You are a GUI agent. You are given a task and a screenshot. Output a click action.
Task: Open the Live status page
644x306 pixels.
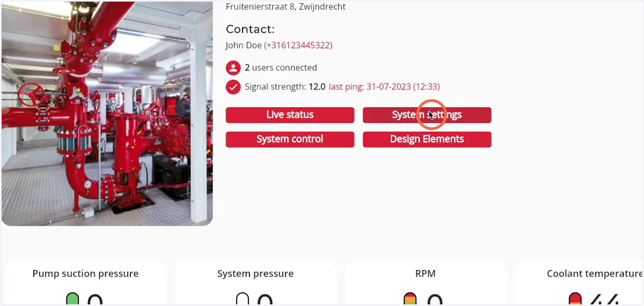(x=290, y=115)
